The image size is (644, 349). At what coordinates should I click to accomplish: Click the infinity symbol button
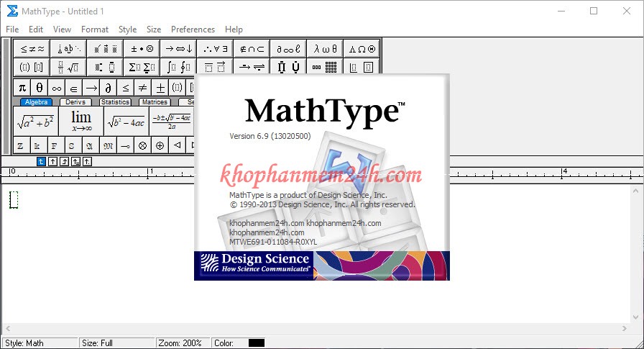coord(57,88)
